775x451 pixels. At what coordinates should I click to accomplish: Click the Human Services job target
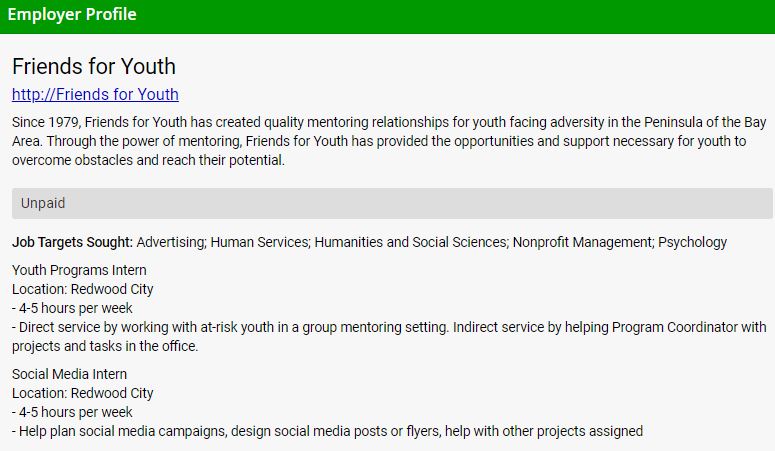(x=264, y=242)
